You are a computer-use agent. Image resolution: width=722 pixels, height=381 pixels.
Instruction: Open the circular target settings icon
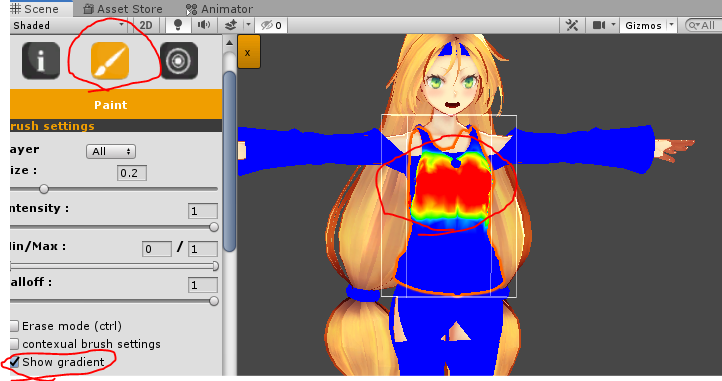[x=179, y=60]
